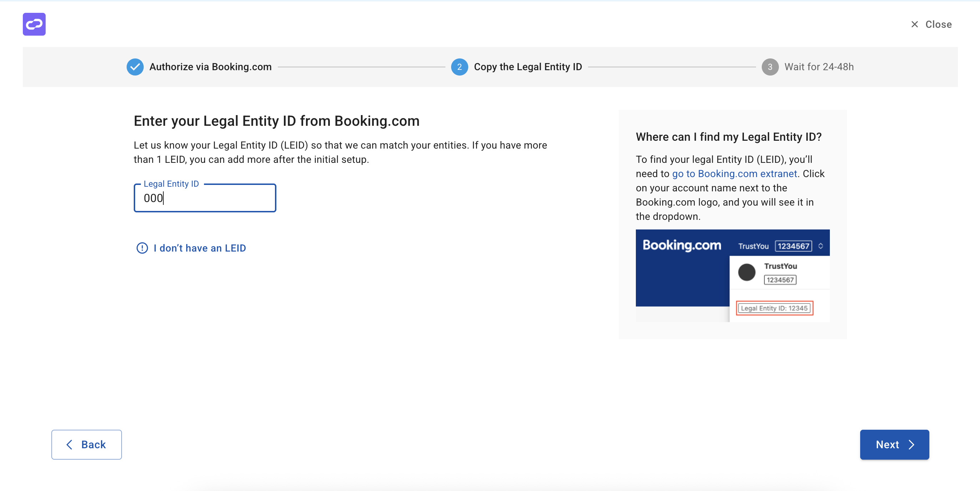
Task: Go back with the Back button
Action: [x=87, y=445]
